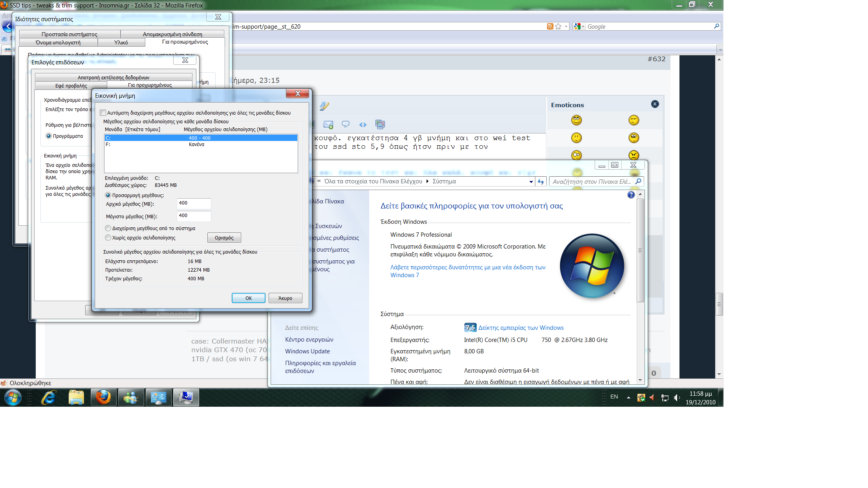Click the white volume speaker tray icon
The width and height of the screenshot is (868, 488).
676,398
